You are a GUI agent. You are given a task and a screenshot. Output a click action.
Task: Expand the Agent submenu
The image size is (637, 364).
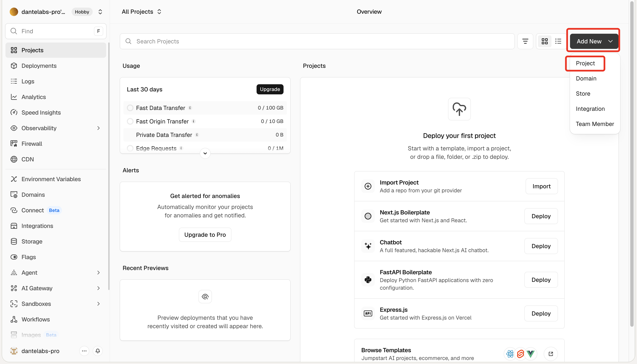click(x=99, y=273)
